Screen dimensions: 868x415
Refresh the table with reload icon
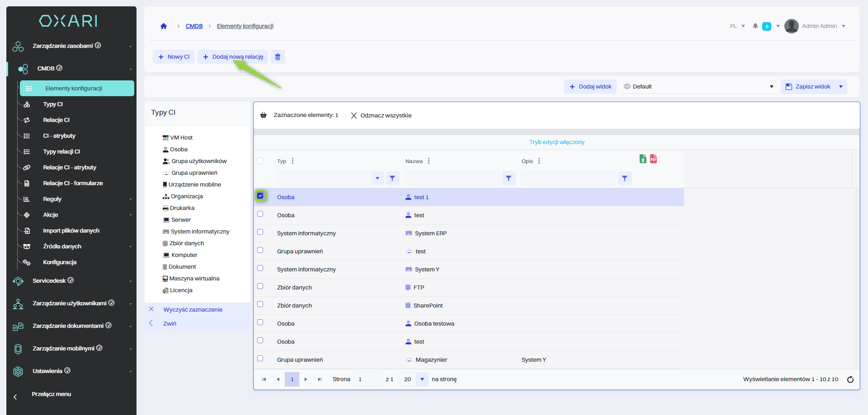[850, 379]
